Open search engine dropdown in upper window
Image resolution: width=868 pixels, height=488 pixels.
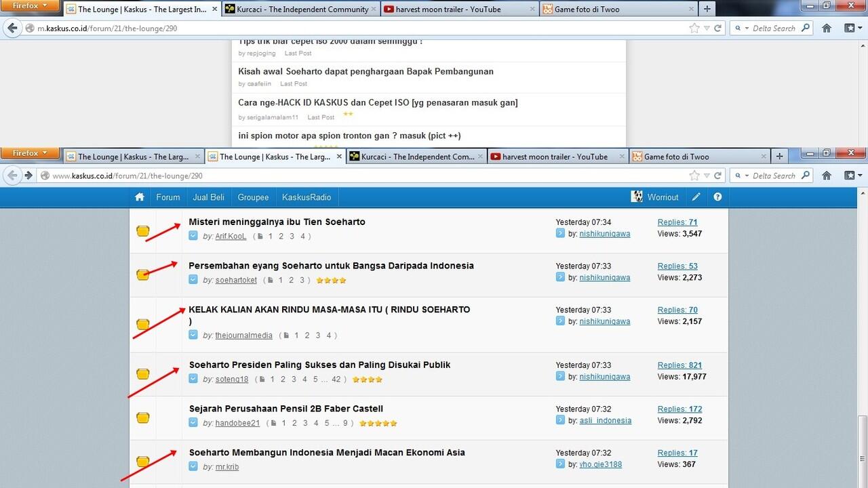(741, 28)
